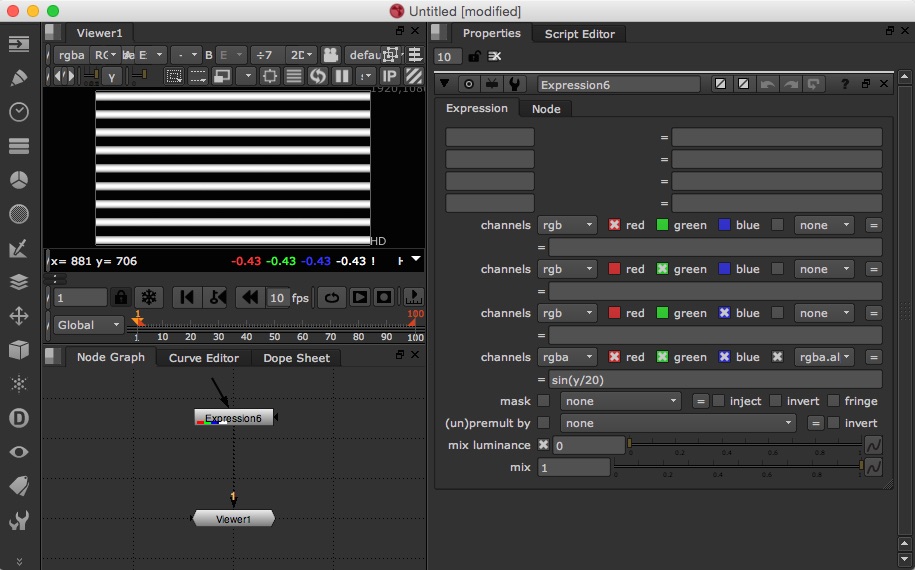Select the Expression6 node in Node Graph

[x=233, y=417]
